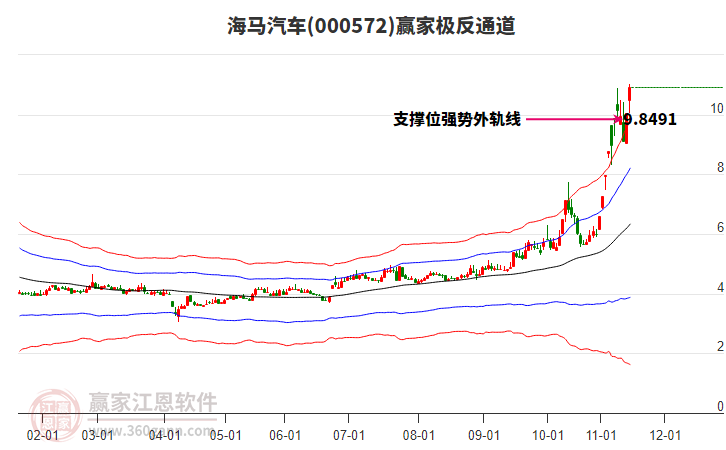Click the 03-01 date label
726x450 pixels.
pyautogui.click(x=97, y=436)
